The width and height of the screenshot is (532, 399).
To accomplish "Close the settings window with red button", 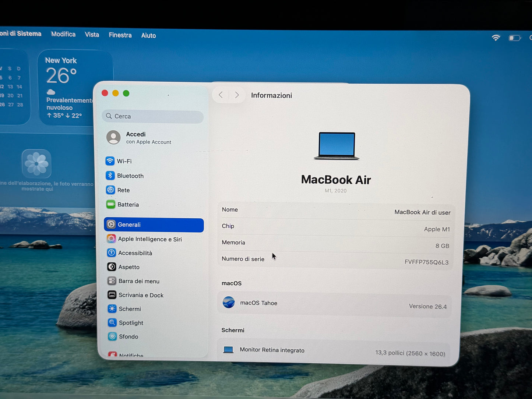I will pos(105,93).
